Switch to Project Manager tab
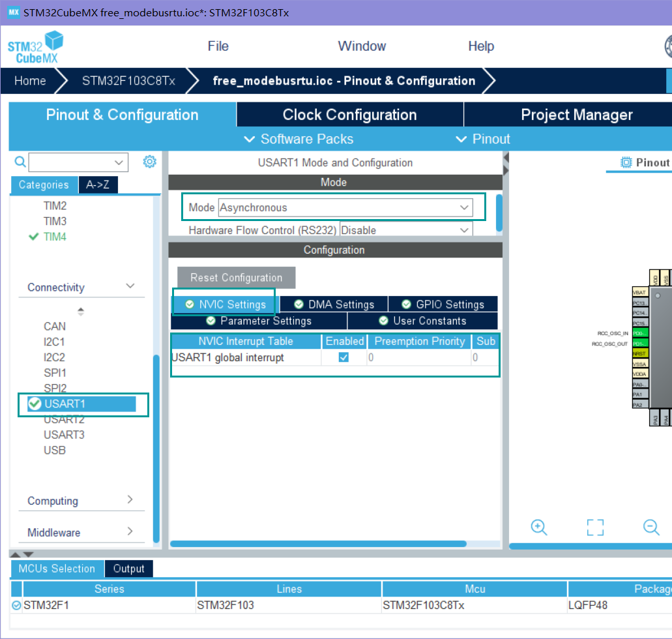Image resolution: width=672 pixels, height=639 pixels. (x=576, y=115)
